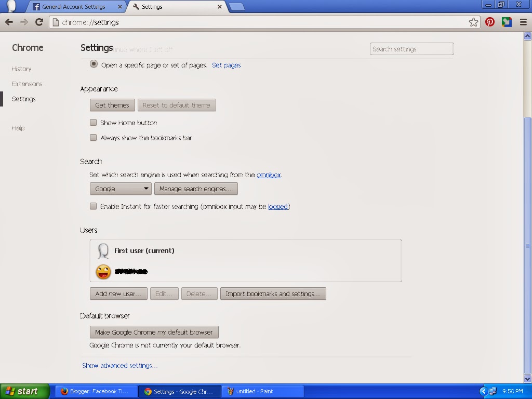Click Show advanced settings link
532x399 pixels.
120,365
